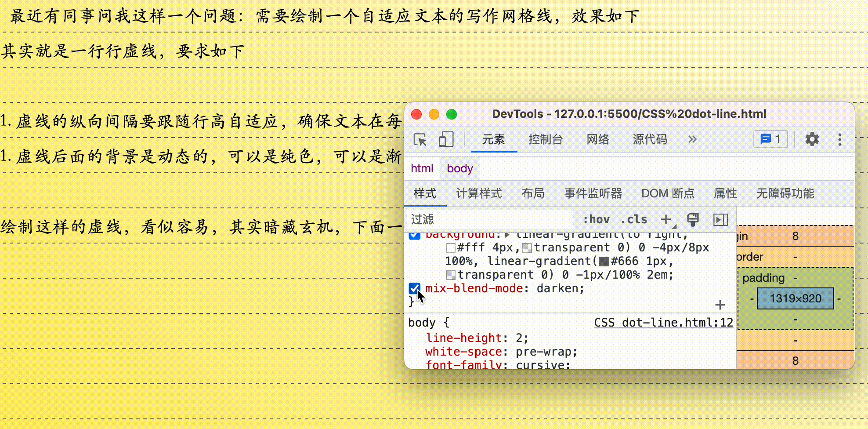Open the customize DevTools three-dot menu
This screenshot has height=429, width=868.
839,139
